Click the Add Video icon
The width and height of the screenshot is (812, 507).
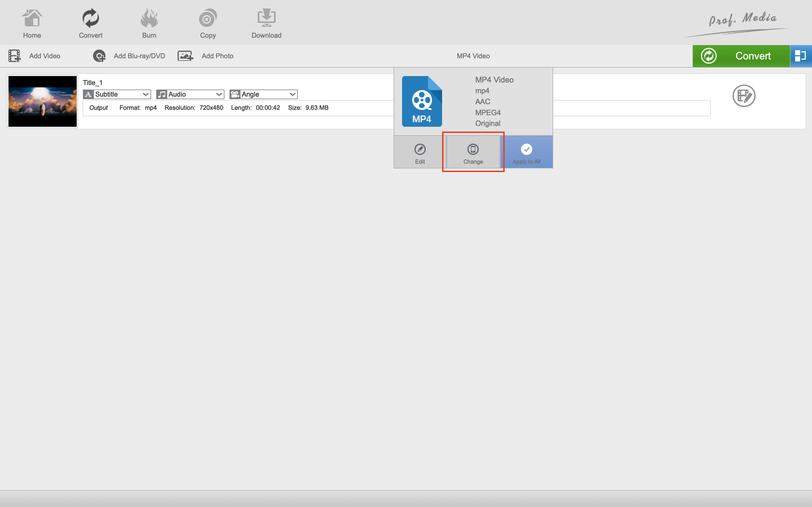pyautogui.click(x=14, y=56)
